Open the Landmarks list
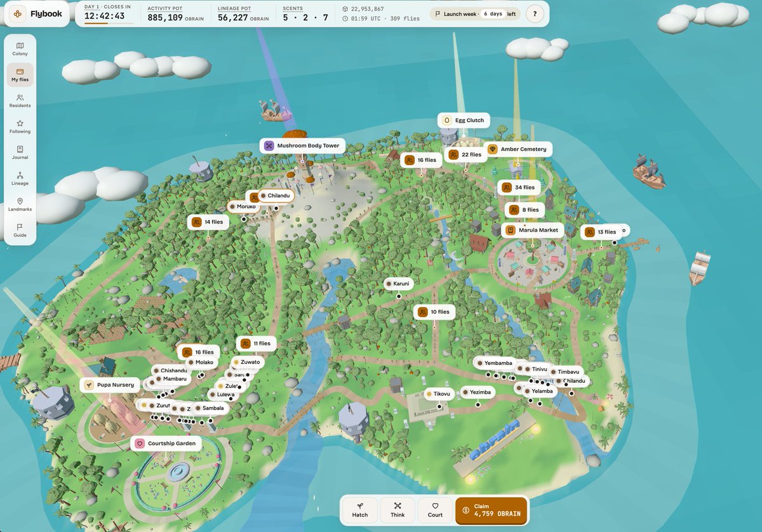The width and height of the screenshot is (762, 532). (x=20, y=204)
